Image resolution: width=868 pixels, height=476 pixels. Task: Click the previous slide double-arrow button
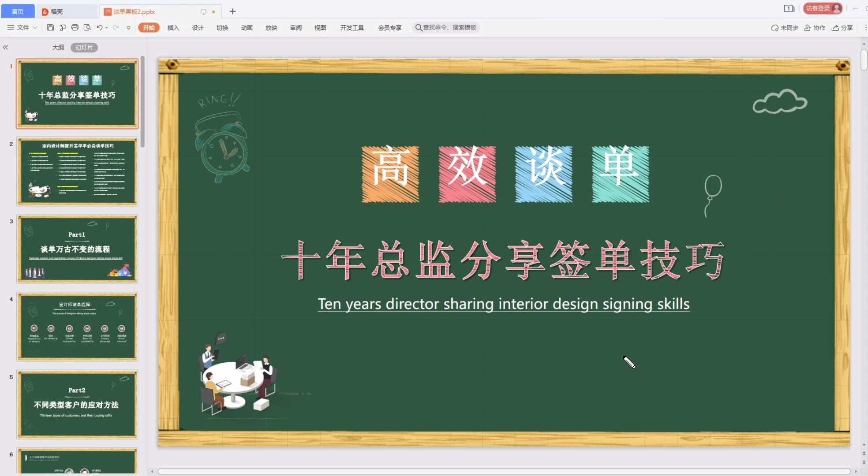[864, 454]
